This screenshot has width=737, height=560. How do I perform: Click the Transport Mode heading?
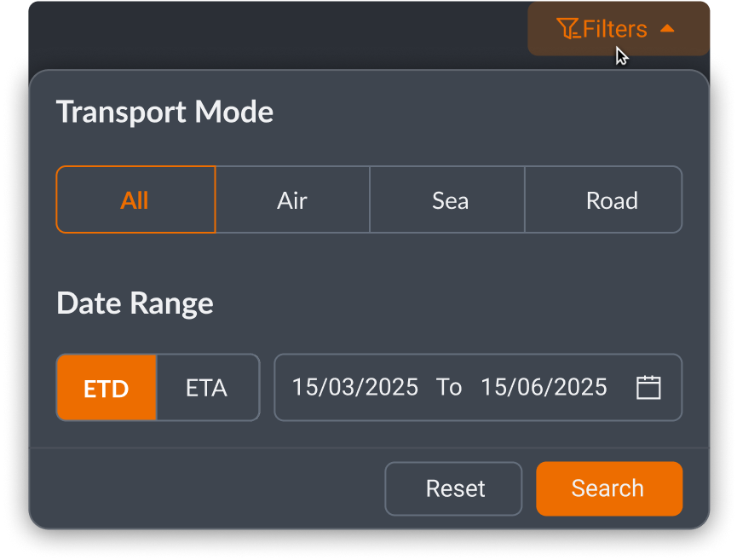pyautogui.click(x=164, y=112)
